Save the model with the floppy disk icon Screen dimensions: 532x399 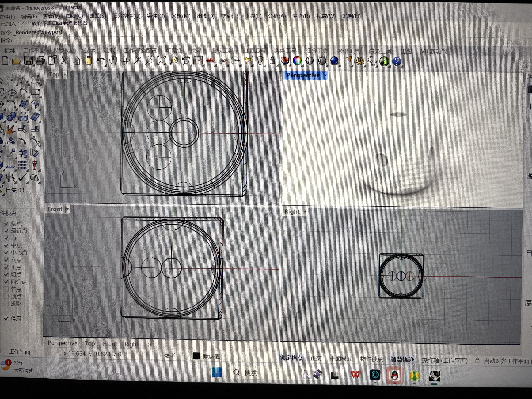coord(28,61)
